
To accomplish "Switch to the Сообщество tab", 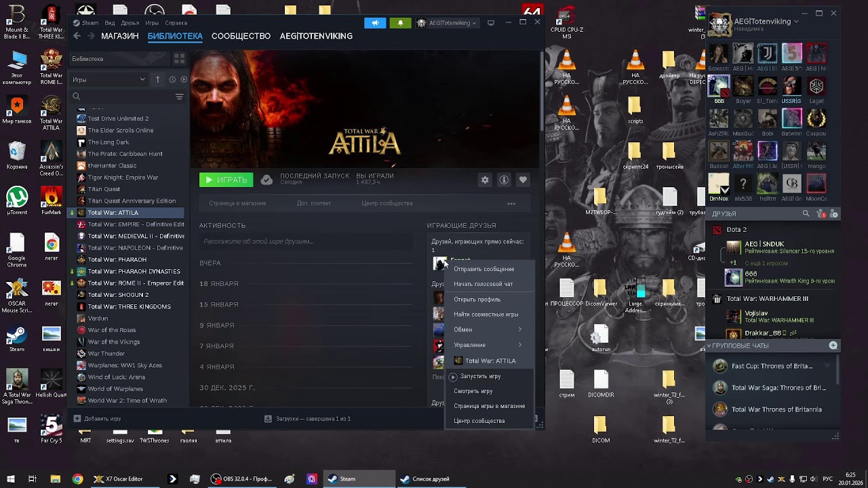I will pos(241,36).
